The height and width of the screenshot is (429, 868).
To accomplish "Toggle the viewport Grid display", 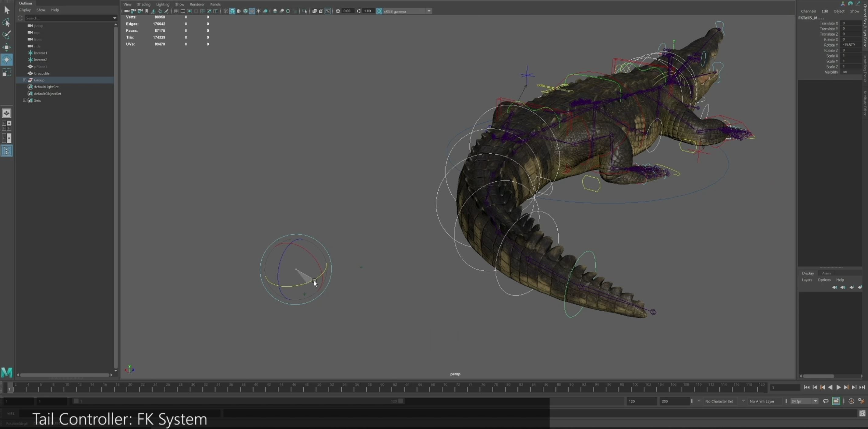I will tap(176, 11).
